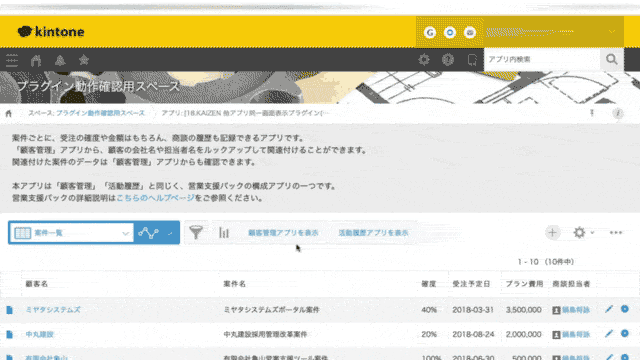Click the mobile view icon in dark bar
Image resolution: width=640 pixels, height=360 pixels.
click(x=472, y=60)
